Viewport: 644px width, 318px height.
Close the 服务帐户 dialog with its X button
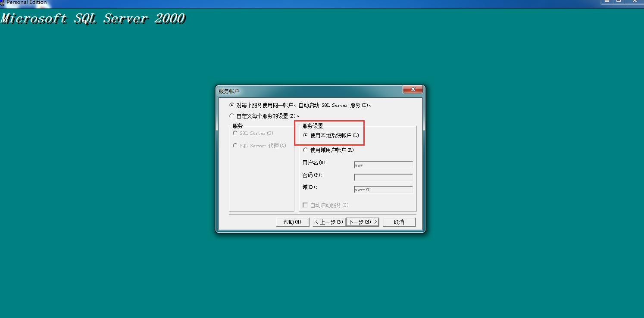pyautogui.click(x=413, y=90)
